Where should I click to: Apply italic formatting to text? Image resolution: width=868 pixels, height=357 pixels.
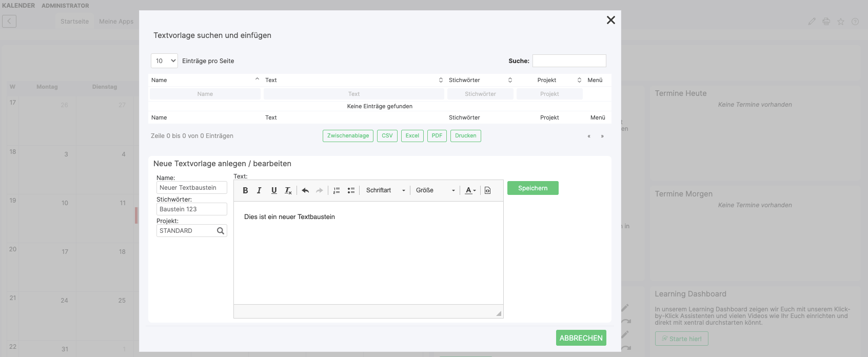pyautogui.click(x=259, y=190)
